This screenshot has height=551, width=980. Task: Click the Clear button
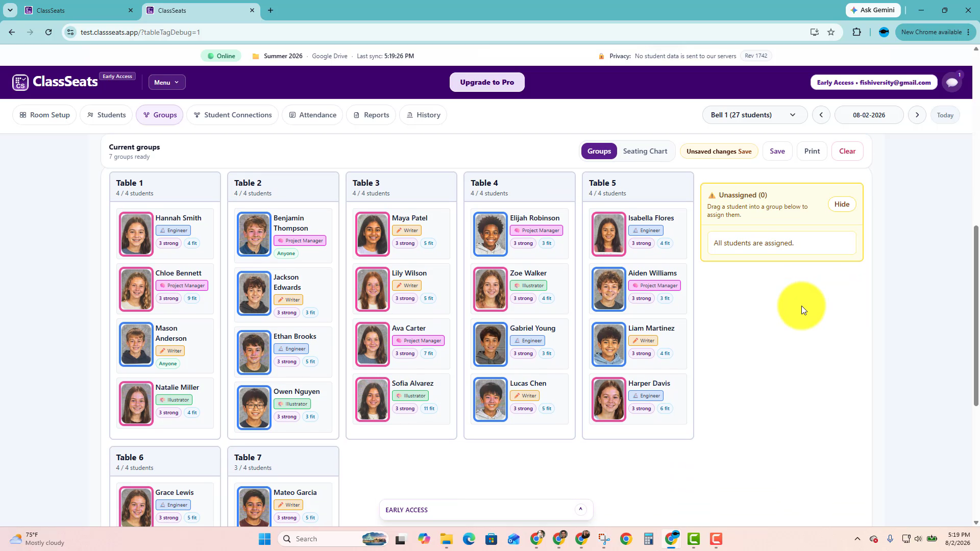(847, 151)
